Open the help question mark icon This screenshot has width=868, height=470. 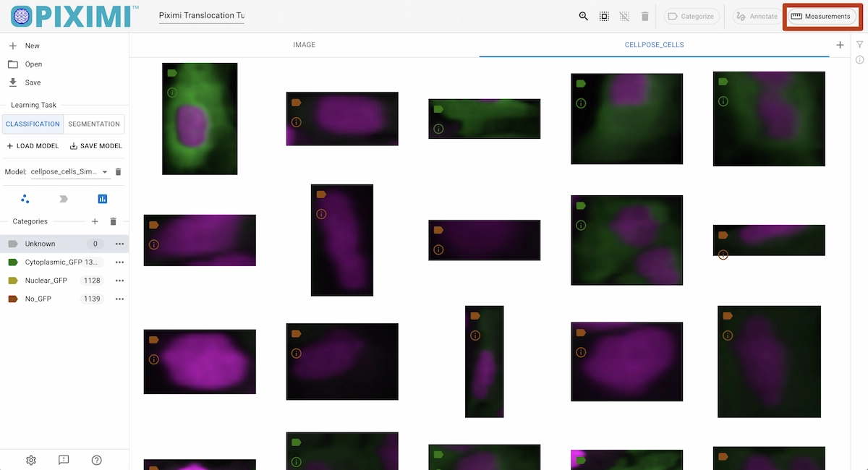[96, 460]
